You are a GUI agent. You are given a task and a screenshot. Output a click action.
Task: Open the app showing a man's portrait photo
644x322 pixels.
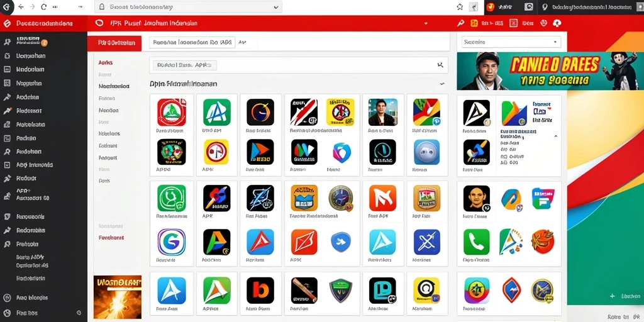point(383,112)
